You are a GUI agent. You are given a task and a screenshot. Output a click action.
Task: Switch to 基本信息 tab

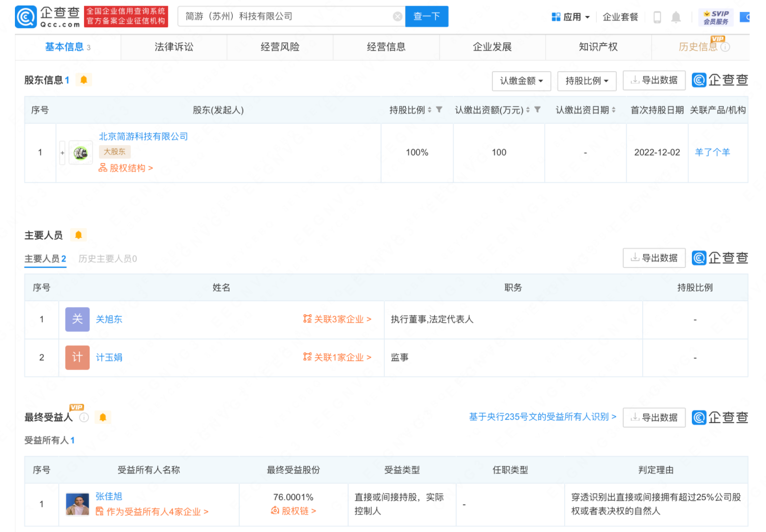(x=68, y=47)
